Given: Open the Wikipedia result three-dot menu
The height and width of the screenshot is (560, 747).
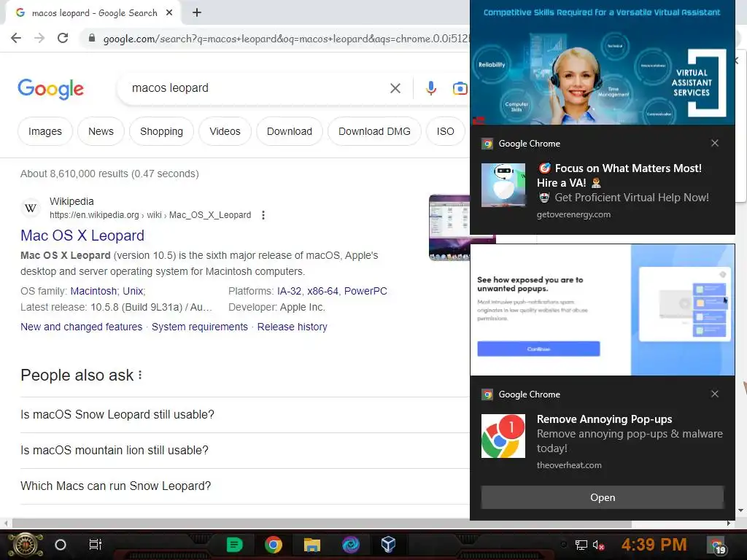Looking at the screenshot, I should click(263, 215).
